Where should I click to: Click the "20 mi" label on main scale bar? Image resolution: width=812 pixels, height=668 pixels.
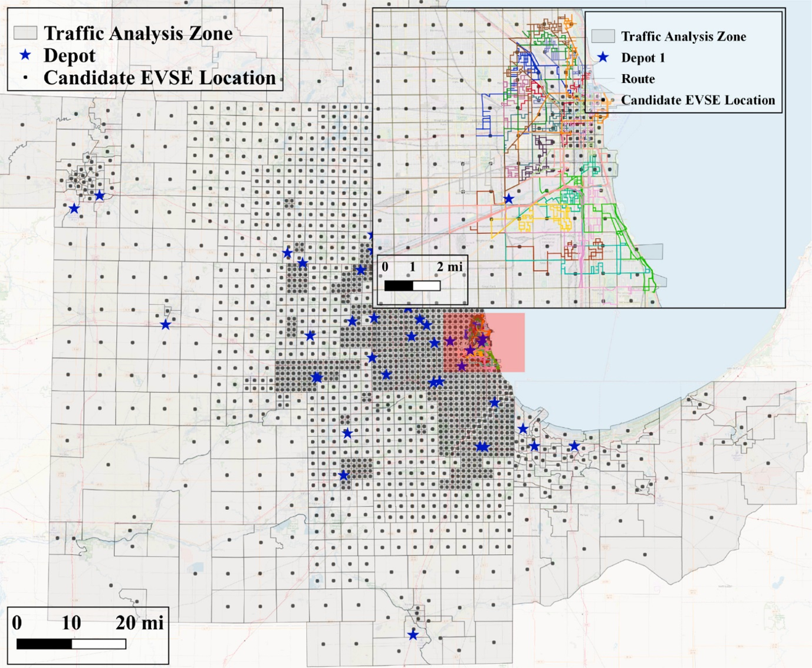coord(140,623)
